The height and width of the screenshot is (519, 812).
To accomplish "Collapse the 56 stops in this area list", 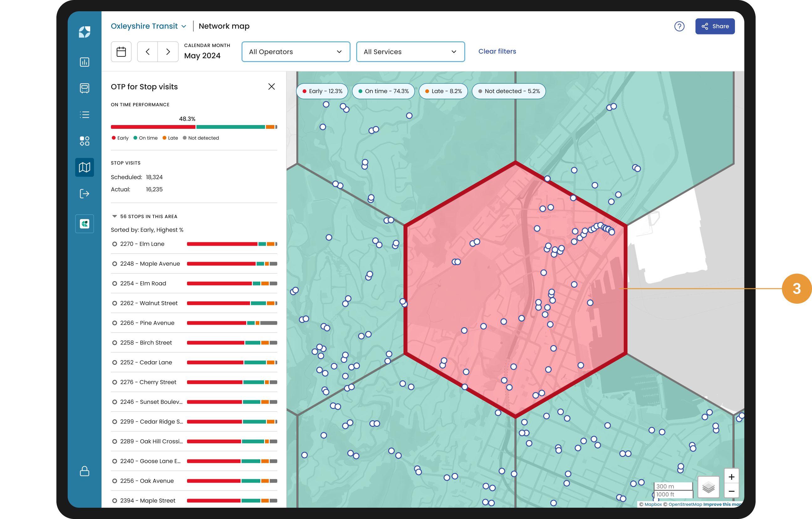I will click(114, 216).
